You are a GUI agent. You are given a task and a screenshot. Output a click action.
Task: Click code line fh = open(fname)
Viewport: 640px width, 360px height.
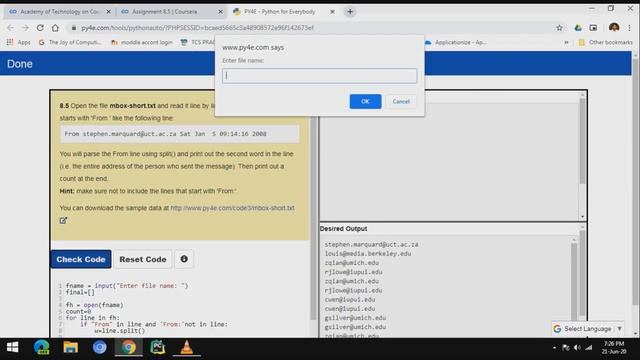94,305
